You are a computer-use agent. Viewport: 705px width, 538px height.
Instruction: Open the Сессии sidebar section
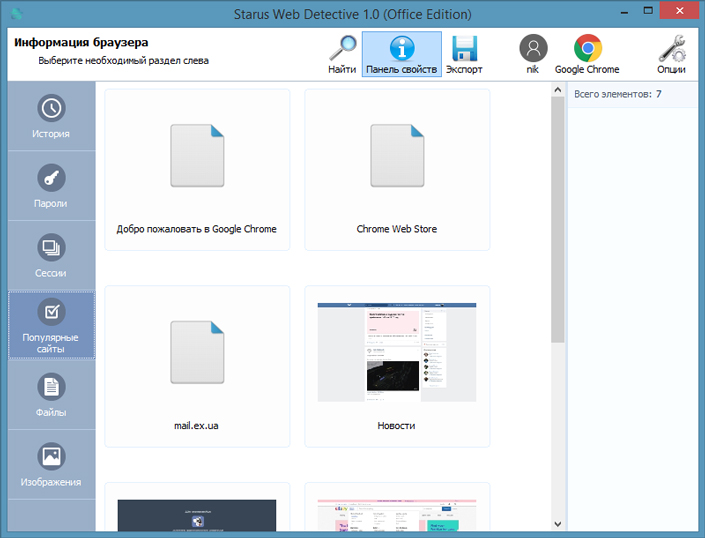(x=51, y=255)
